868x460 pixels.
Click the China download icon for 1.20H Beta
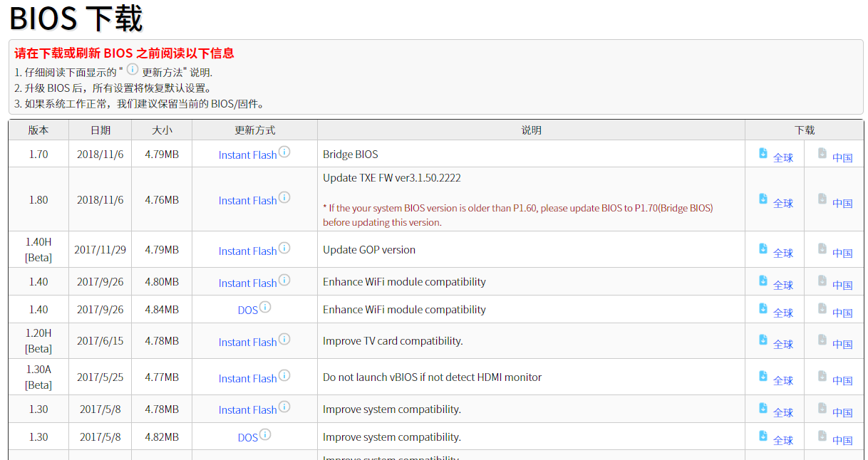click(822, 340)
